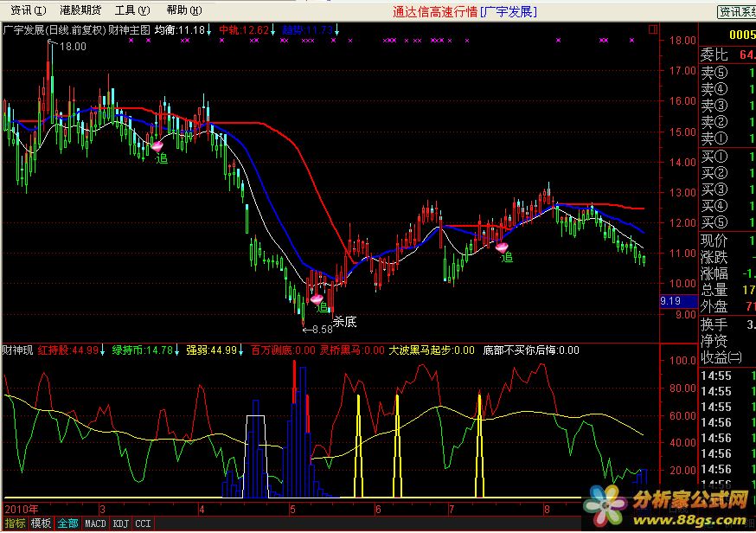Image resolution: width=756 pixels, height=533 pixels.
Task: Click the pink diamond 追 marker in late July
Action: pos(502,247)
